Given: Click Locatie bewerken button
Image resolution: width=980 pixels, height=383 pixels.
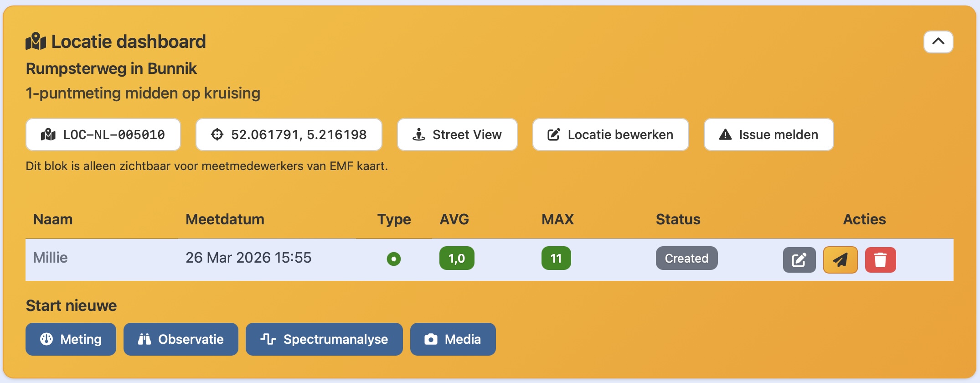Looking at the screenshot, I should point(610,135).
